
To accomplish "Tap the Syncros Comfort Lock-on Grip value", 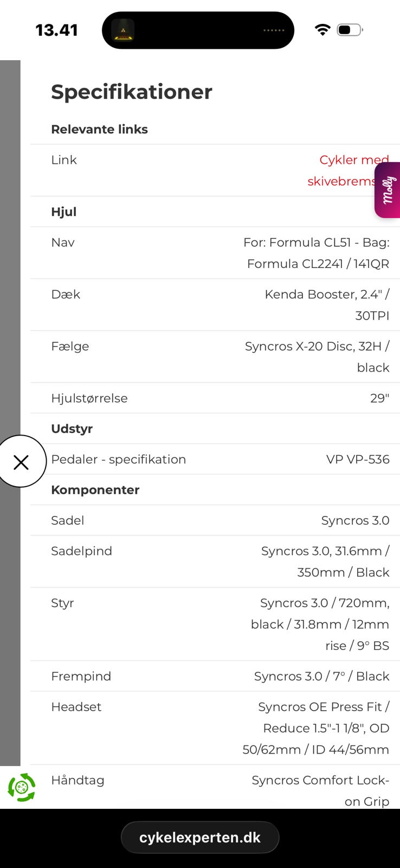I will click(x=320, y=790).
